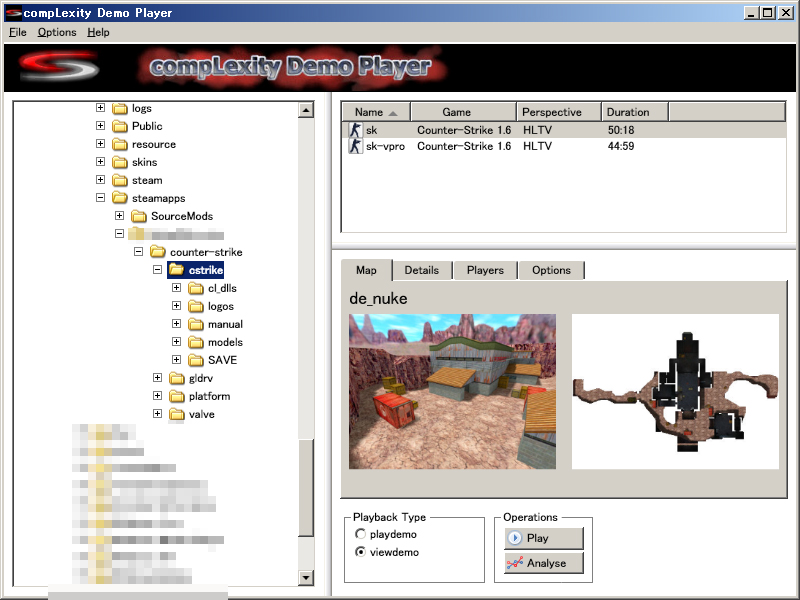This screenshot has width=800, height=600.
Task: Click the counter-strike folder icon
Action: [x=158, y=252]
